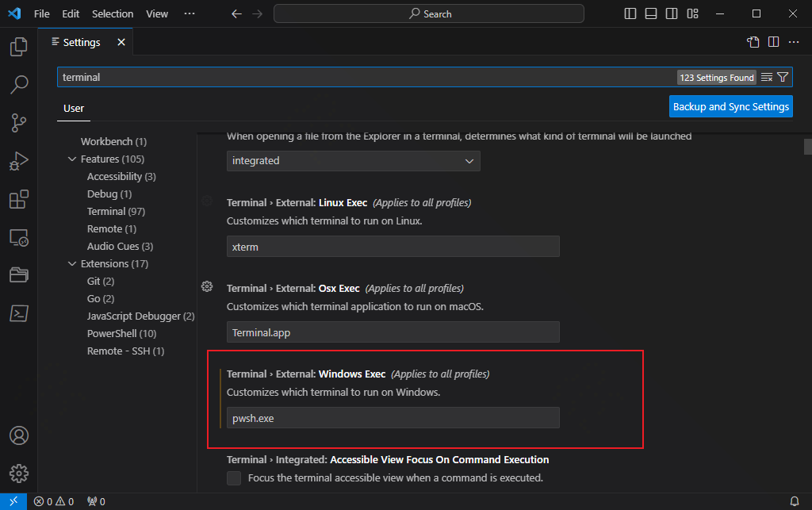
Task: Open Source Control view
Action: [x=19, y=122]
